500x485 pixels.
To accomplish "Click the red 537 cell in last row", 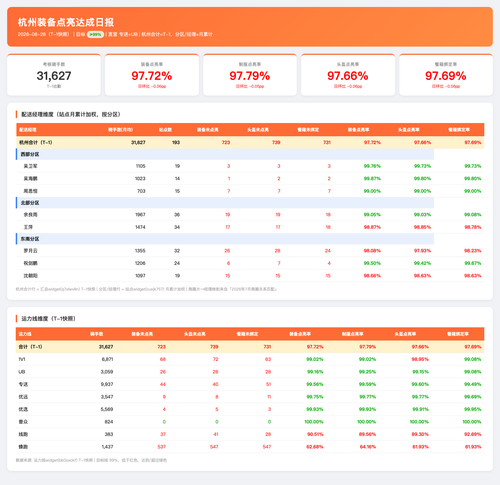I will tap(162, 447).
